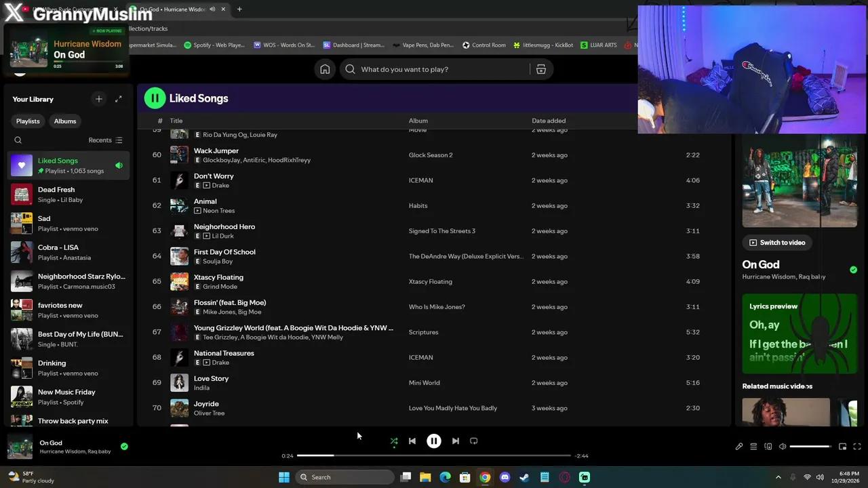
Task: Open Liked Songs in the library
Action: (68, 165)
